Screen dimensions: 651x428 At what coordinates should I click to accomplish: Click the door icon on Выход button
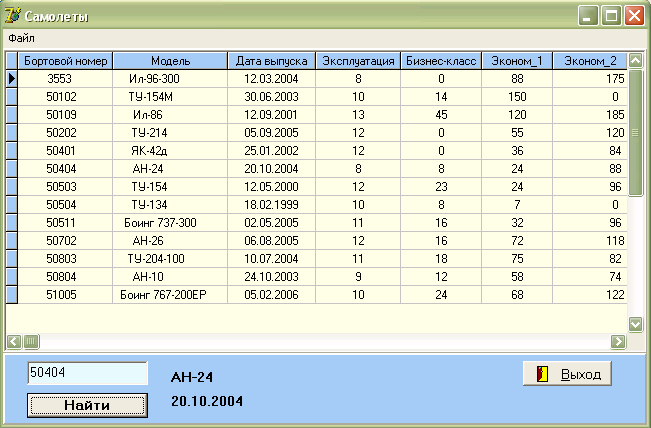543,374
